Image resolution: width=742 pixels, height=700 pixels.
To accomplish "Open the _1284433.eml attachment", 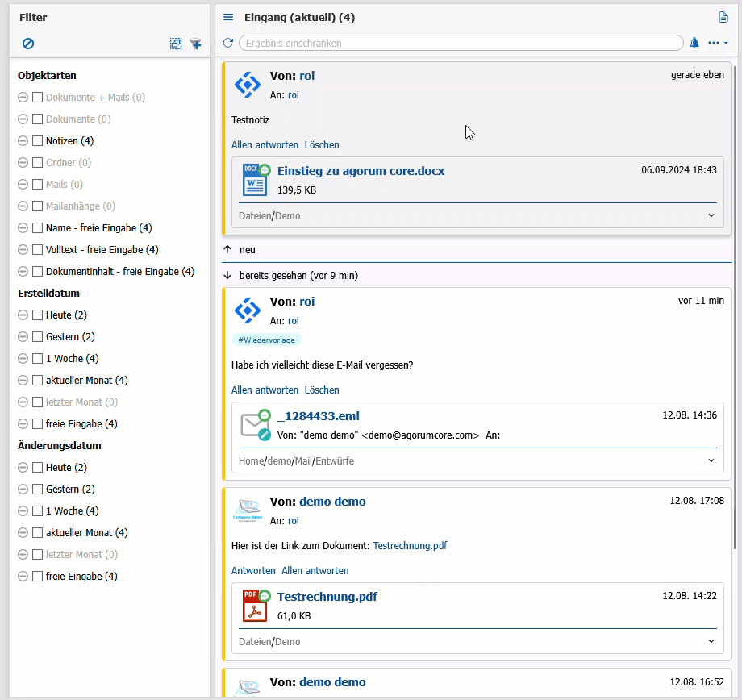I will tap(318, 416).
